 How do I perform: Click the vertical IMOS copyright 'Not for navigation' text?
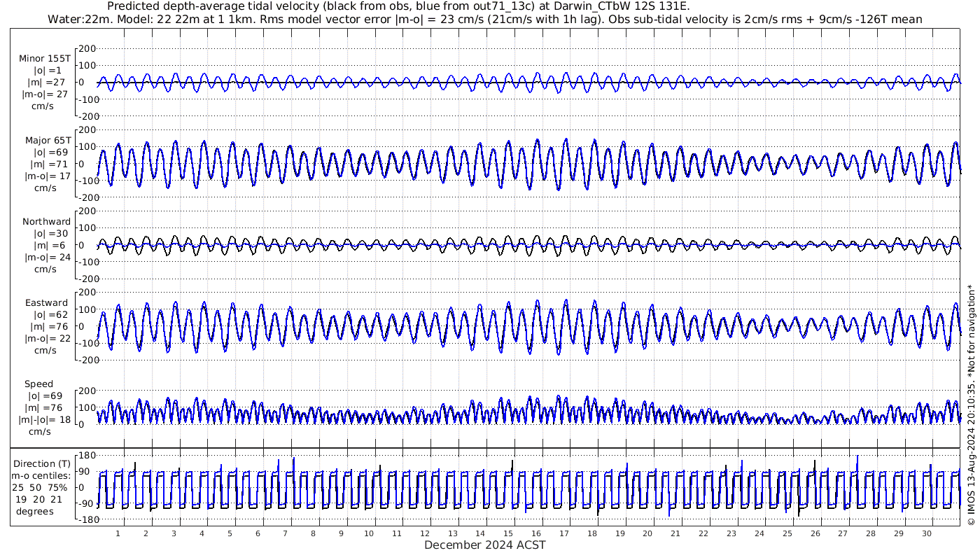(971, 405)
